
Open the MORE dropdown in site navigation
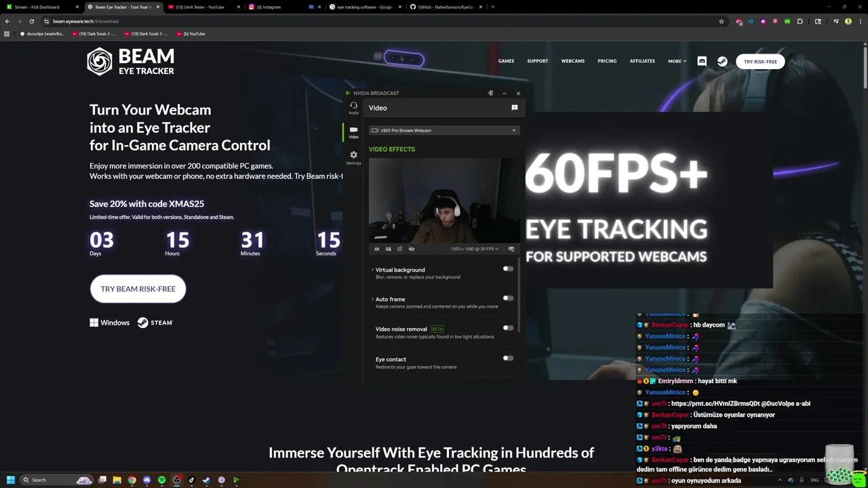[x=677, y=61]
